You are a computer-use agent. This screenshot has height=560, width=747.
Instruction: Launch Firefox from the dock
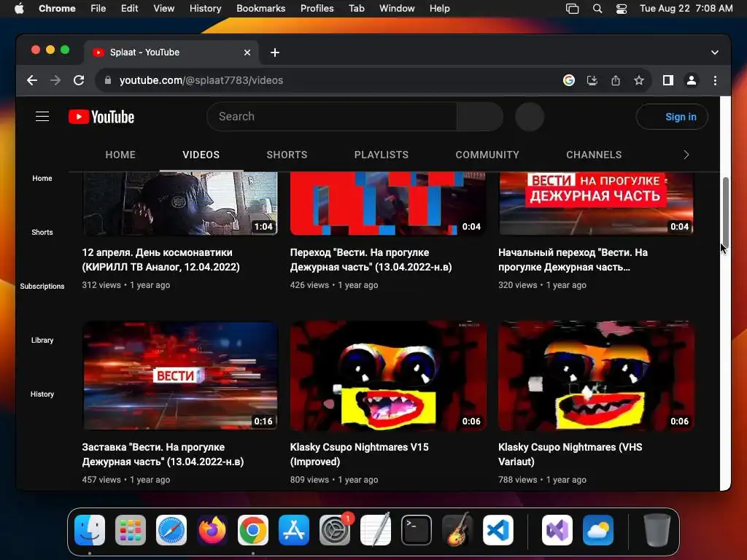pos(212,530)
